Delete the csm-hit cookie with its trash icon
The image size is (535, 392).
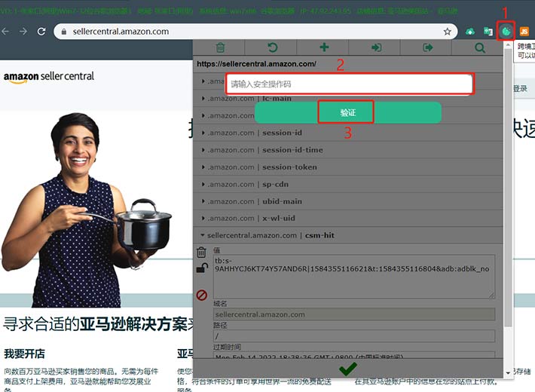pyautogui.click(x=201, y=252)
